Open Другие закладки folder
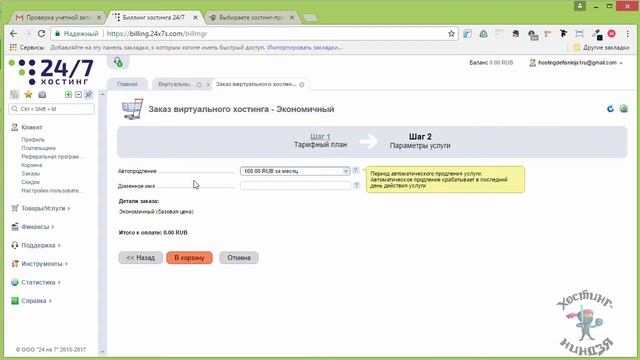This screenshot has width=640, height=360. pyautogui.click(x=601, y=48)
